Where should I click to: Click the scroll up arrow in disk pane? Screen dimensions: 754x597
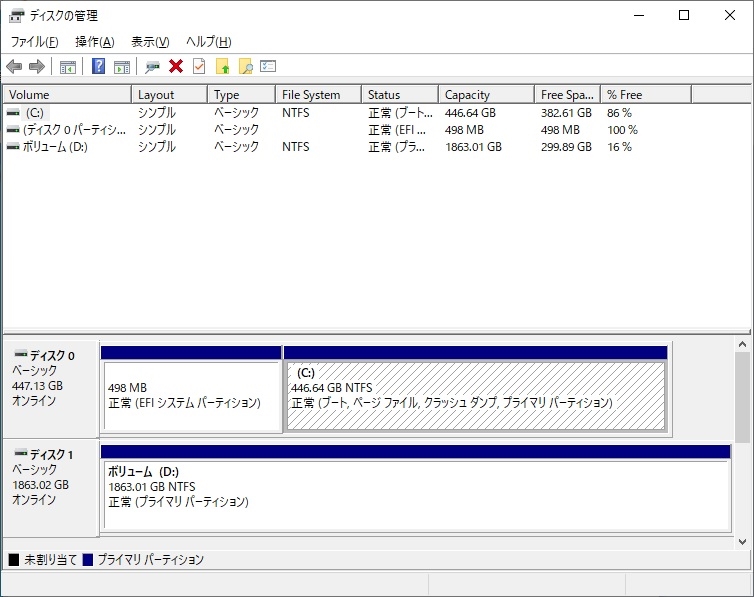tap(742, 344)
